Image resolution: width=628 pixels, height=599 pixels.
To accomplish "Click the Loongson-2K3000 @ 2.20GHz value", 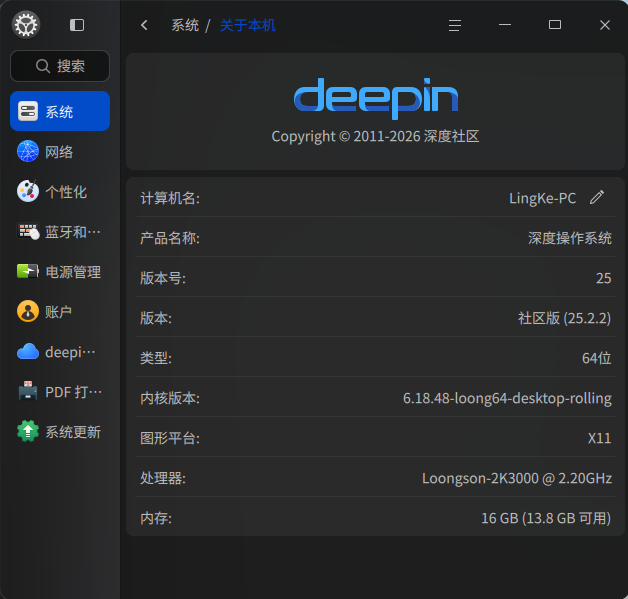I will (x=517, y=478).
